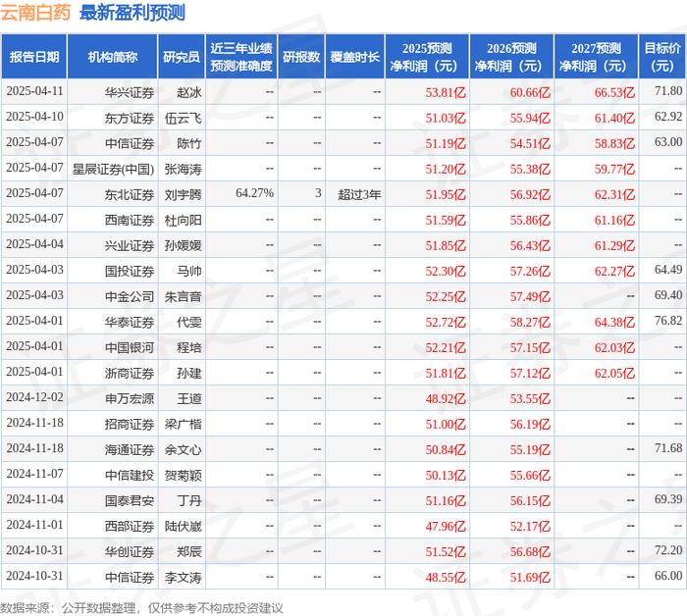Click the 2024-12-02 report date

[34, 397]
